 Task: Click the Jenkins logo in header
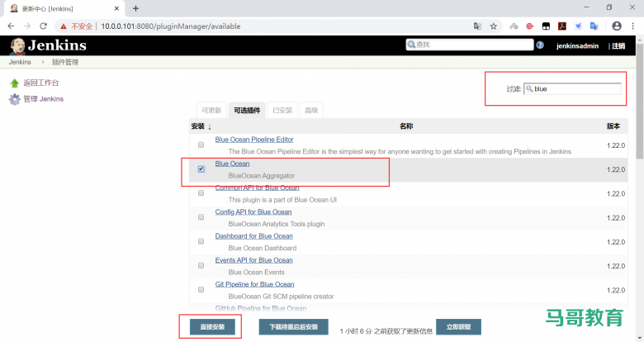[48, 45]
